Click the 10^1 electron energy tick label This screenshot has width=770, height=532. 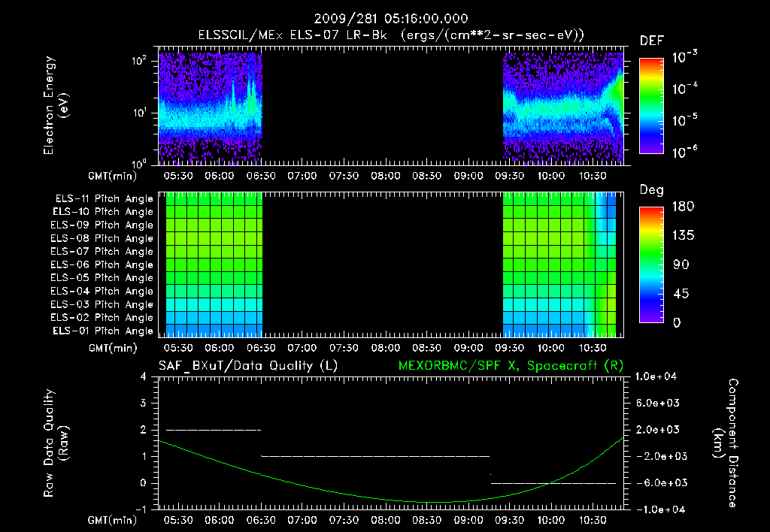[139, 113]
